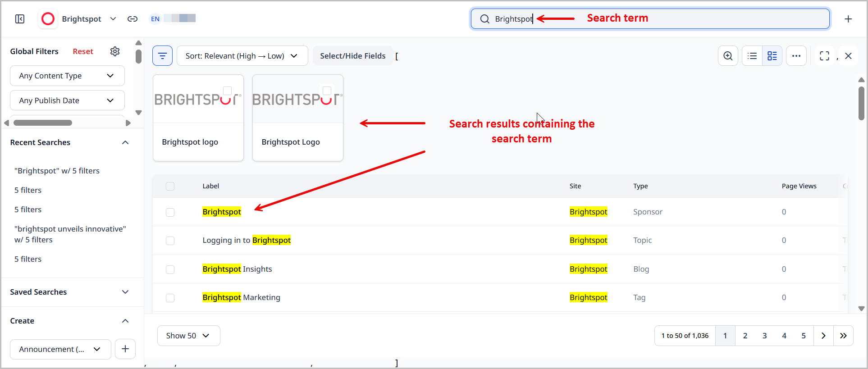Open Global Filters settings gear
Image resolution: width=868 pixels, height=369 pixels.
click(115, 51)
